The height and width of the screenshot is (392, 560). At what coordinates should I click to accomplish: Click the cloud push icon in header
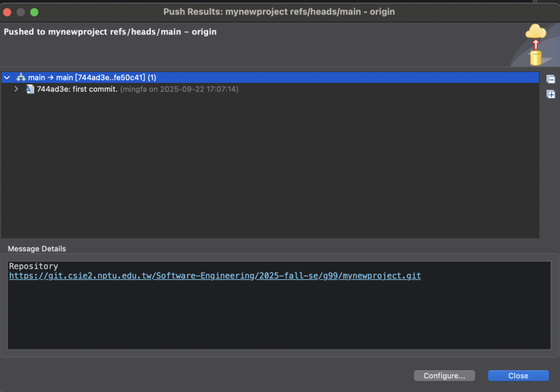click(535, 44)
